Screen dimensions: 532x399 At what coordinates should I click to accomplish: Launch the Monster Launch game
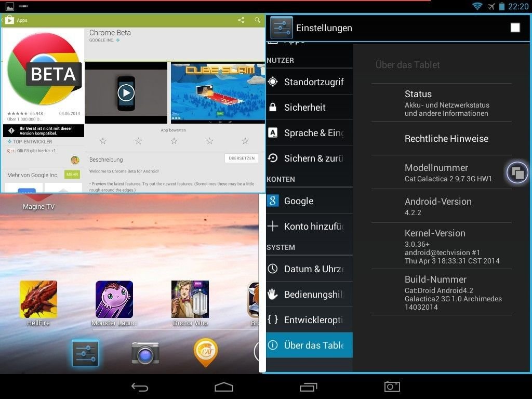[114, 303]
